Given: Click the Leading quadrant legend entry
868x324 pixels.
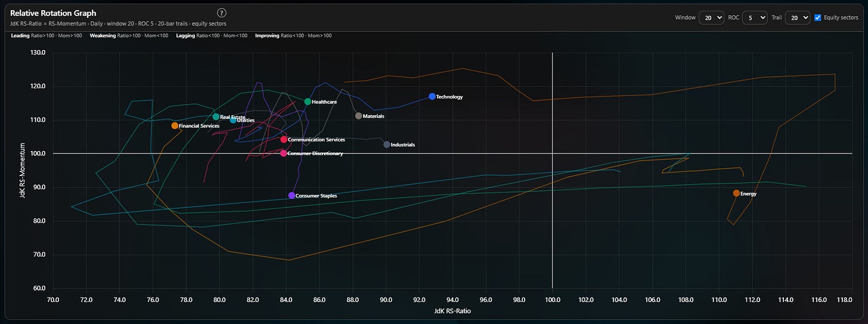Looking at the screenshot, I should tap(48, 36).
